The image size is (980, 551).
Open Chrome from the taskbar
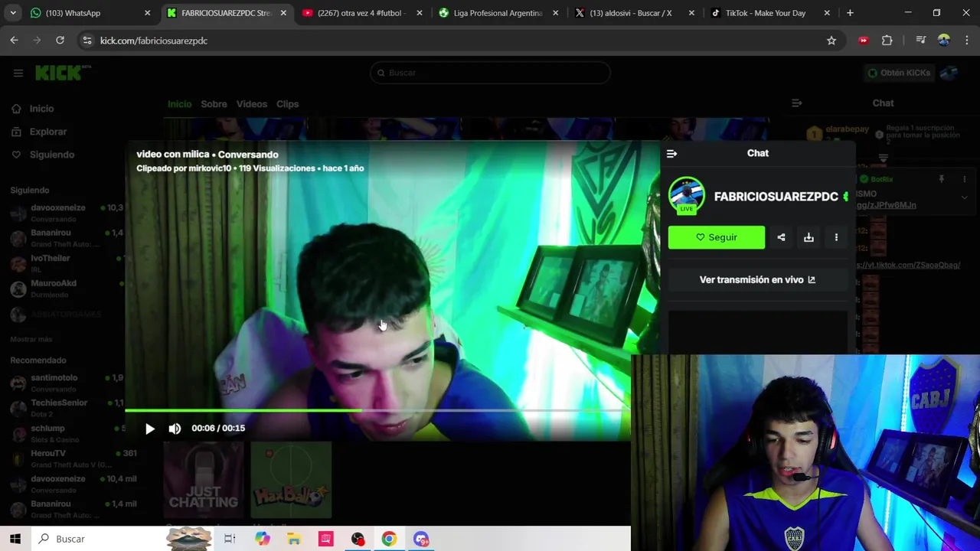pyautogui.click(x=389, y=539)
